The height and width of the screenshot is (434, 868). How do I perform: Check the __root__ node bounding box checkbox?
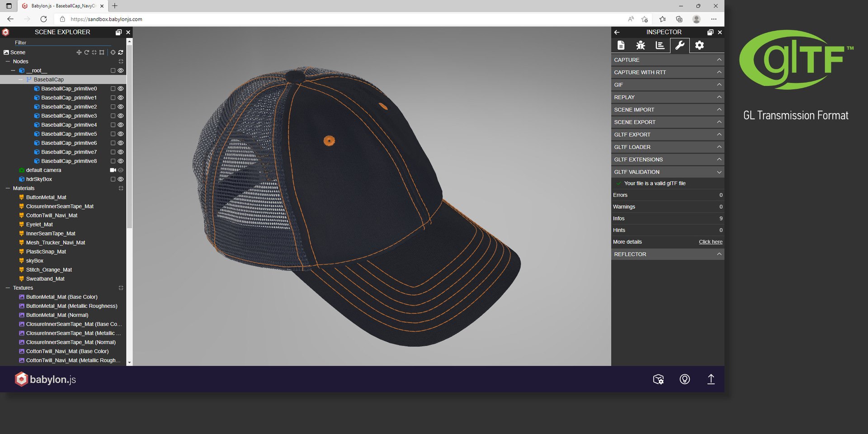coord(113,71)
